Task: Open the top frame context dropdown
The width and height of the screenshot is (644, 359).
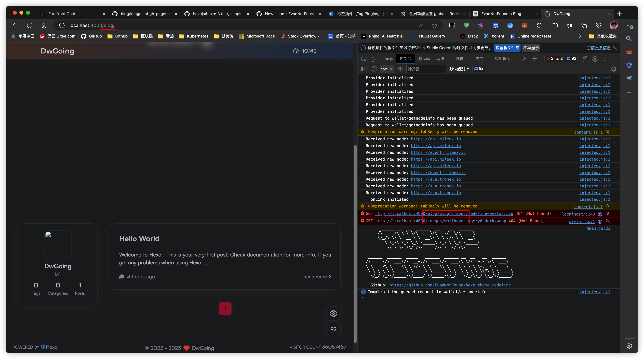Action: 387,69
